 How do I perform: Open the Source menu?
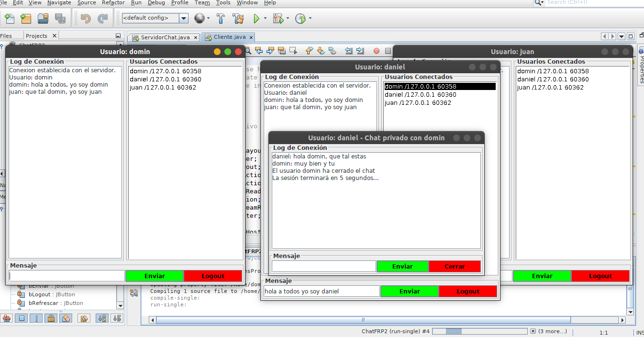click(87, 3)
